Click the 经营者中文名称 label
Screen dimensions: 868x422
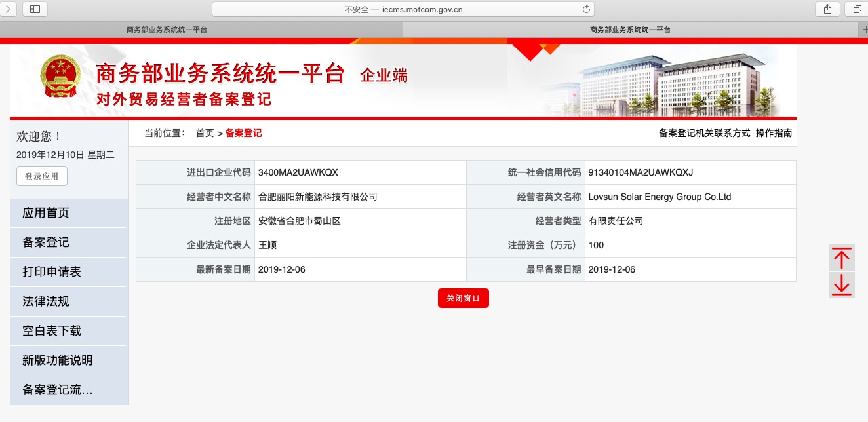tap(219, 197)
